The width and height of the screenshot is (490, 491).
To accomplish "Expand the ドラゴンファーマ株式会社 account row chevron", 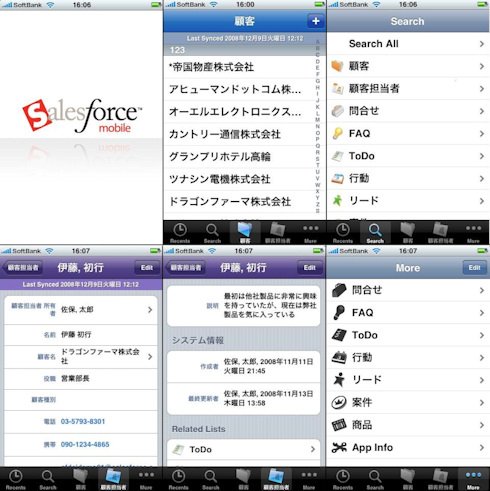I will coord(150,357).
